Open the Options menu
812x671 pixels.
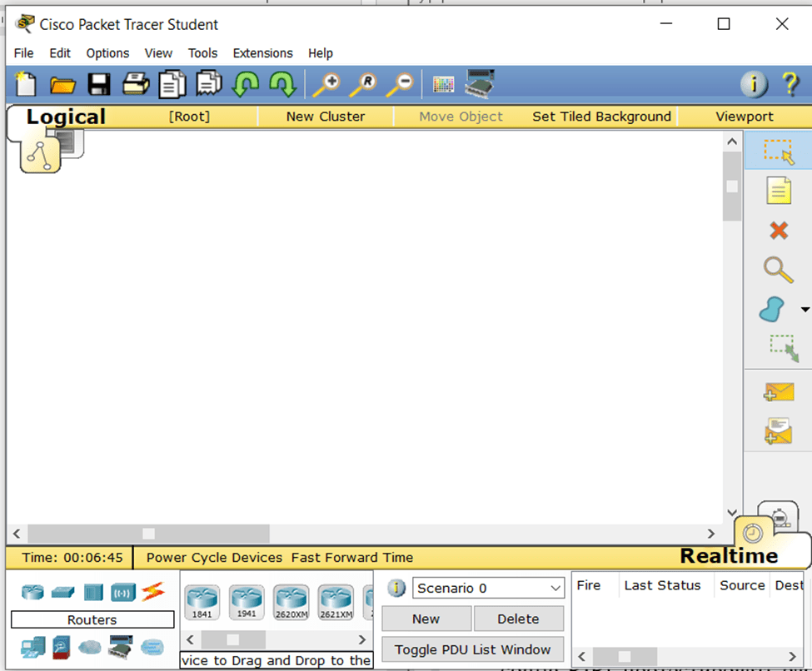click(x=107, y=53)
